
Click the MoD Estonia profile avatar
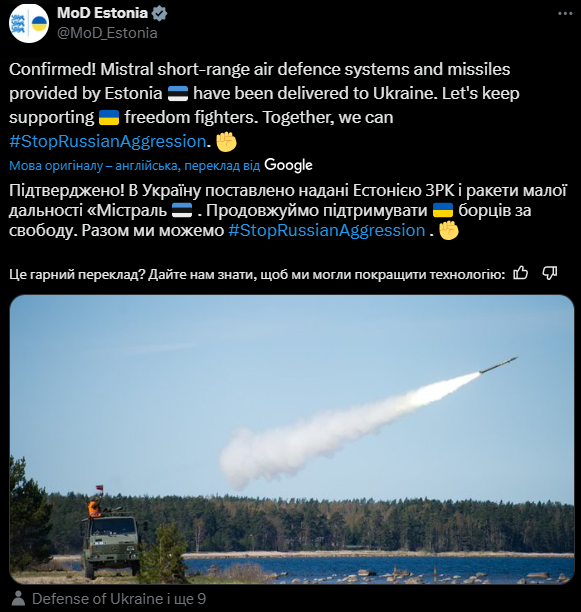28,23
